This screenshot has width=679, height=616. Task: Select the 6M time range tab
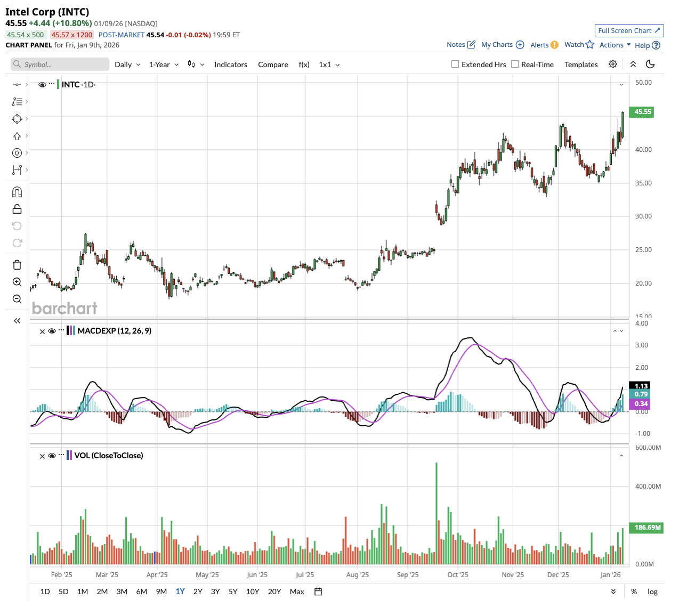click(x=142, y=591)
